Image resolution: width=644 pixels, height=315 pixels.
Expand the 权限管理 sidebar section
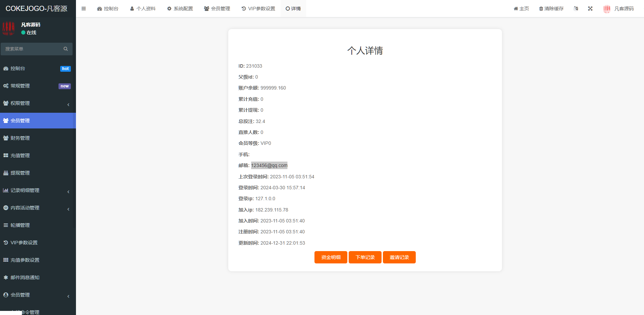click(21, 103)
